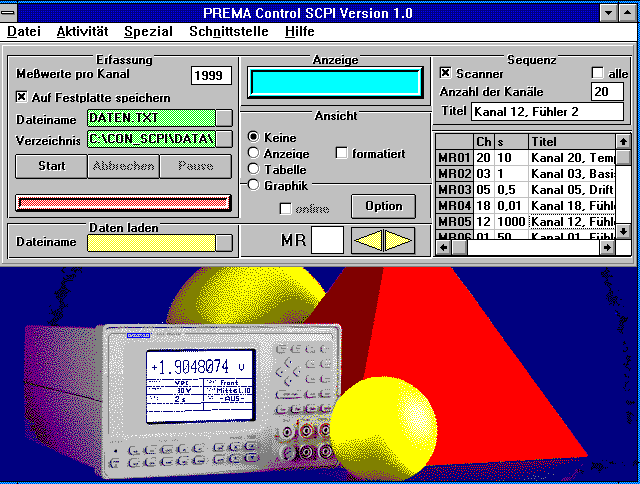
Task: Click the Anzahl der Kanäle field
Action: [607, 91]
